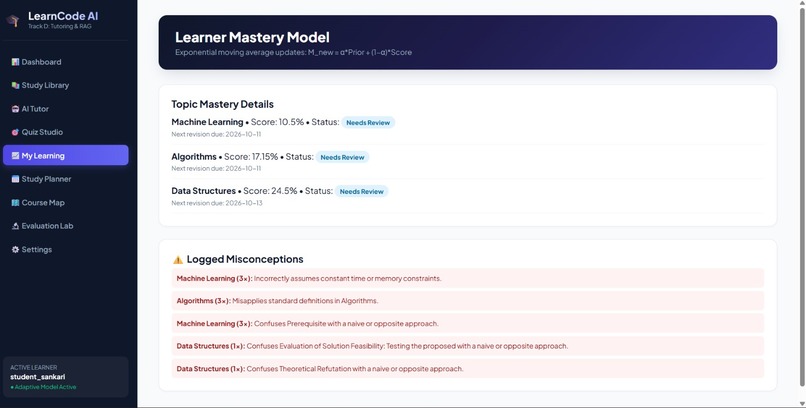Open AI Tutor from sidebar

click(66, 109)
